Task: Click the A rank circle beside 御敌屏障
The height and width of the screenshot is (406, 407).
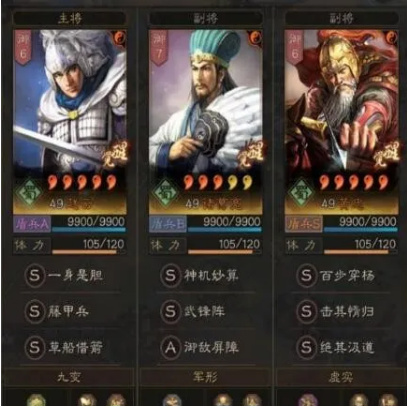Action: (x=170, y=348)
